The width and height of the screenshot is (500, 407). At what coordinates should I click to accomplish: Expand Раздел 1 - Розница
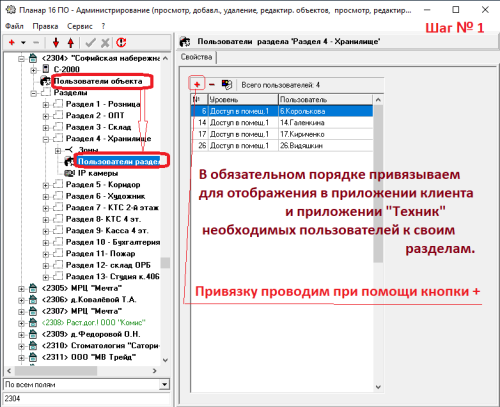[x=46, y=105]
